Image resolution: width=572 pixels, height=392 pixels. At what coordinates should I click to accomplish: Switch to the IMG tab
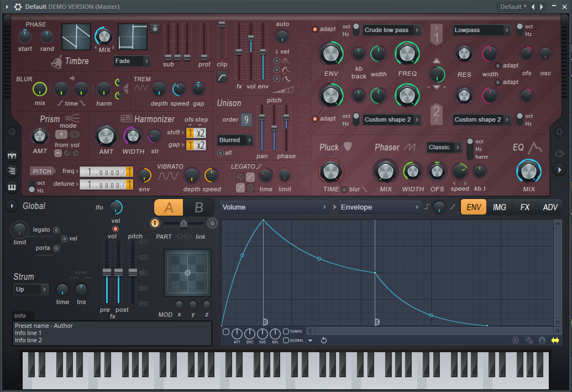click(499, 207)
